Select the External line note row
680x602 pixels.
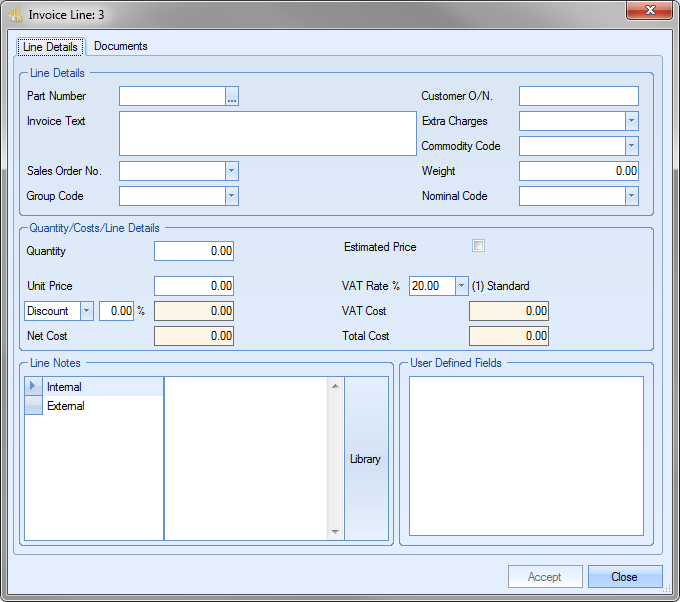coord(66,406)
